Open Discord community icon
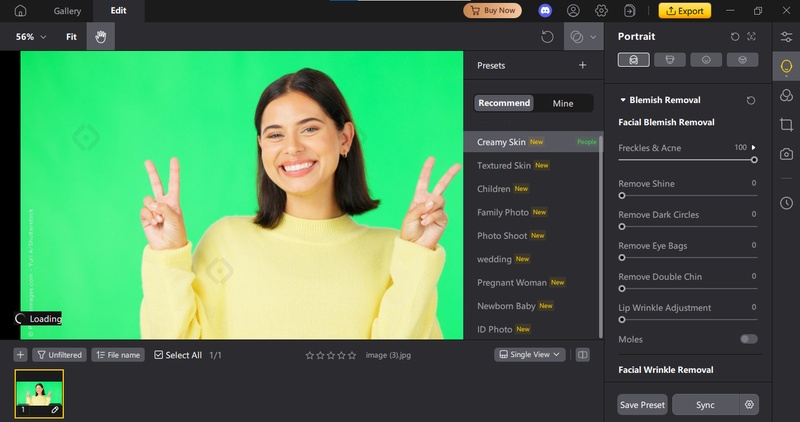 click(x=544, y=11)
